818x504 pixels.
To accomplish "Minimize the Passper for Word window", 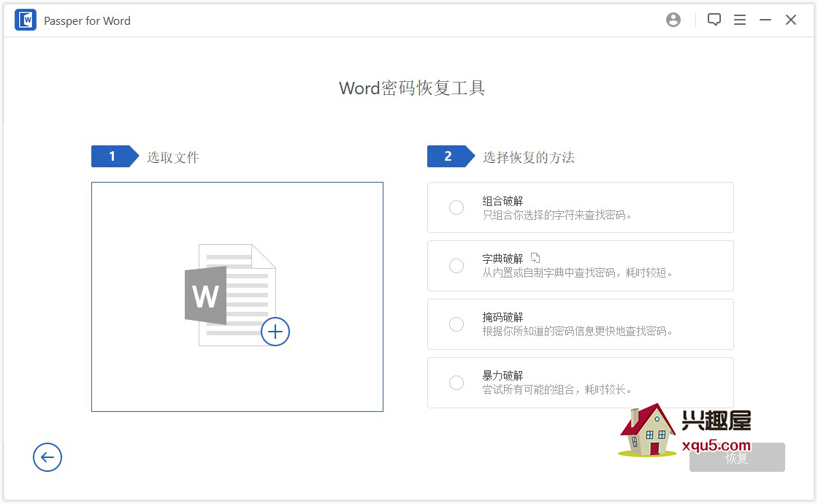I will coord(765,20).
